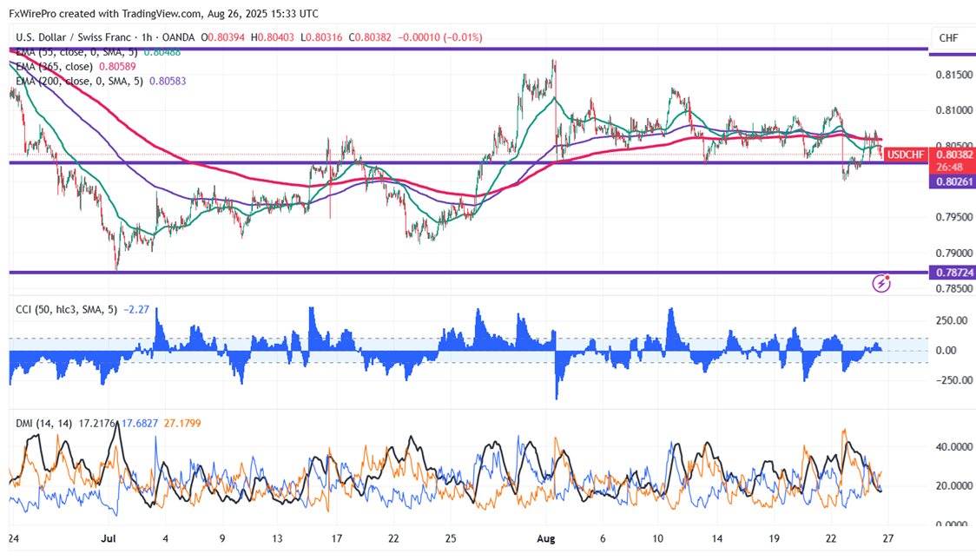Click the 0.78500 price axis label

pos(954,289)
